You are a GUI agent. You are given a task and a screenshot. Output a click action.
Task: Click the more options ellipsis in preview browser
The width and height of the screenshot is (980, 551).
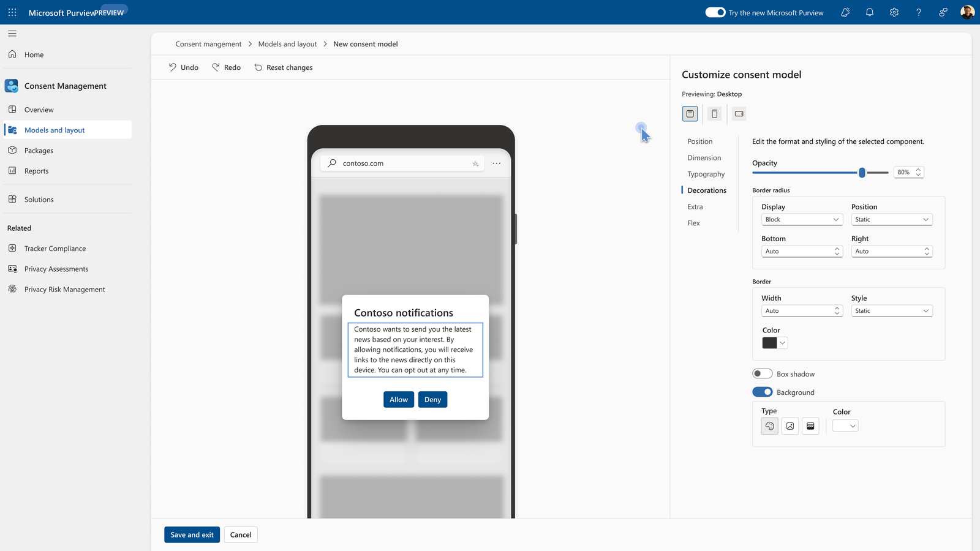(x=497, y=163)
